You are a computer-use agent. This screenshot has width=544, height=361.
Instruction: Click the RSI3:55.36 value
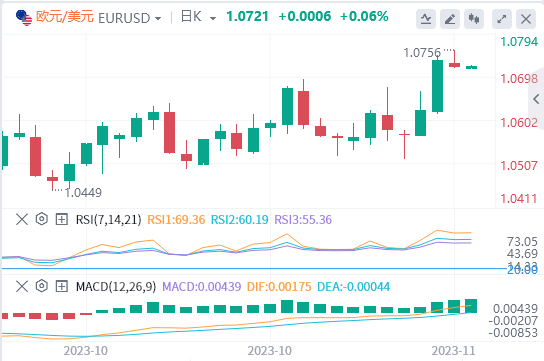pos(303,220)
